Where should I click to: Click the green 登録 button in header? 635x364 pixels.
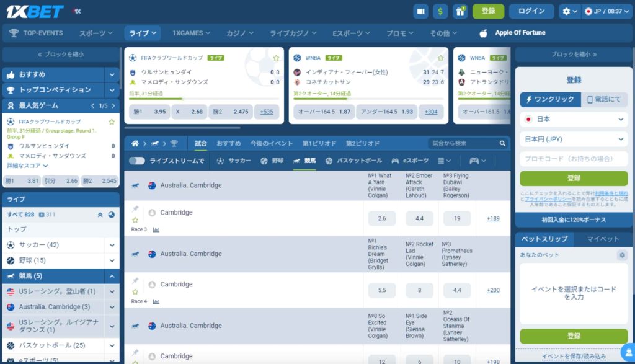pos(489,11)
